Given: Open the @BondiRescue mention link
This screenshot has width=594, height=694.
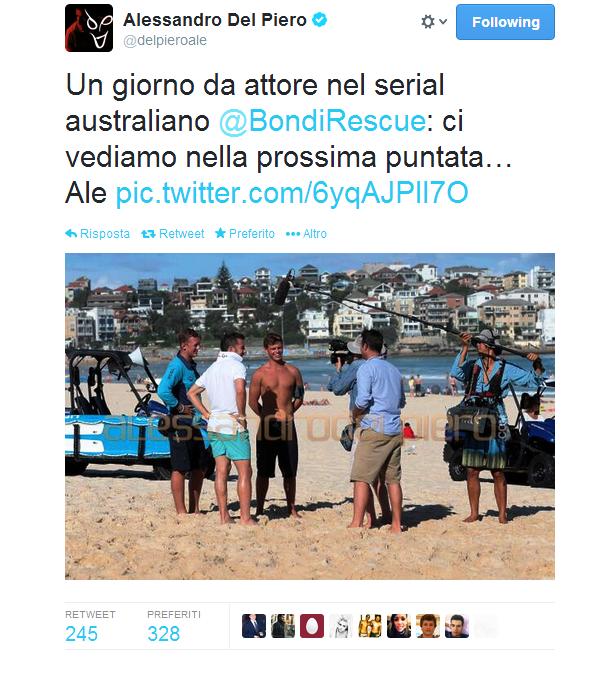Looking at the screenshot, I should (322, 121).
